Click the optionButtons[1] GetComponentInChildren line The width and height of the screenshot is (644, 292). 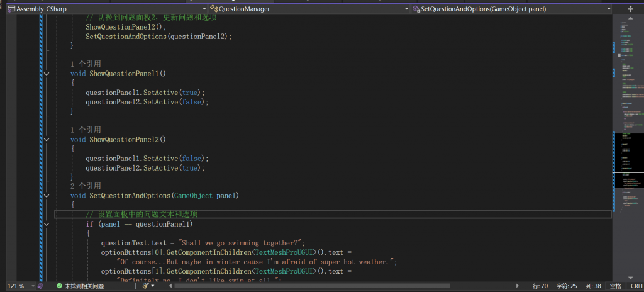(x=226, y=271)
